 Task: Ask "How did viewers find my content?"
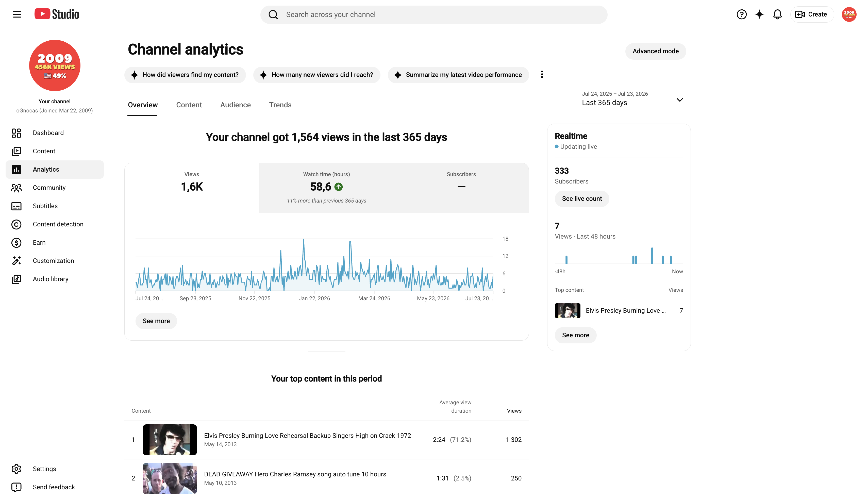(x=185, y=75)
